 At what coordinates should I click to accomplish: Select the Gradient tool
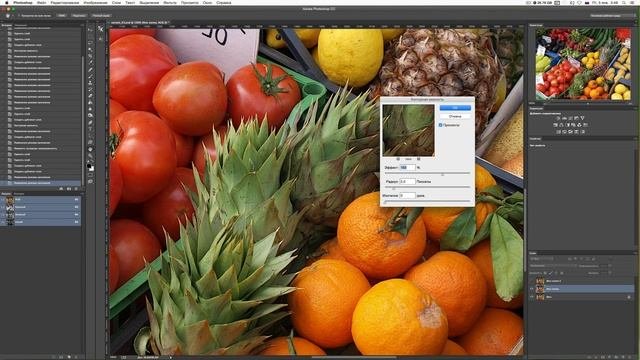point(90,102)
